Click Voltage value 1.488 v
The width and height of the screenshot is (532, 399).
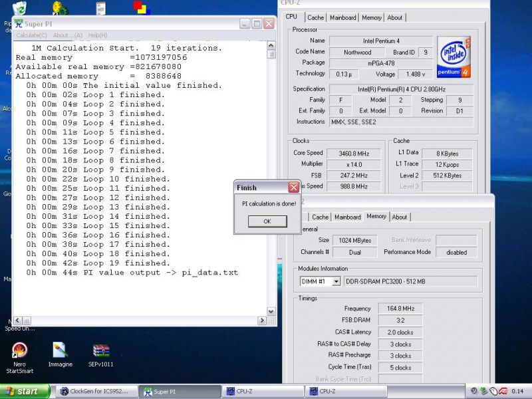415,74
